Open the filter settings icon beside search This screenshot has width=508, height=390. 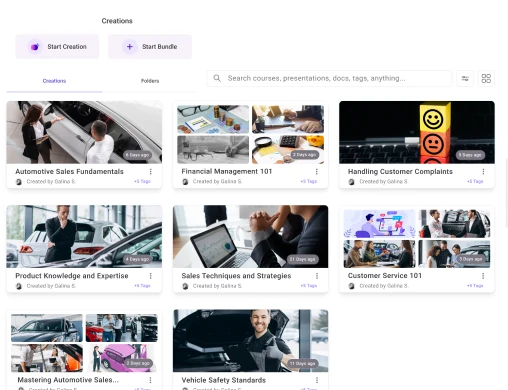tap(465, 78)
